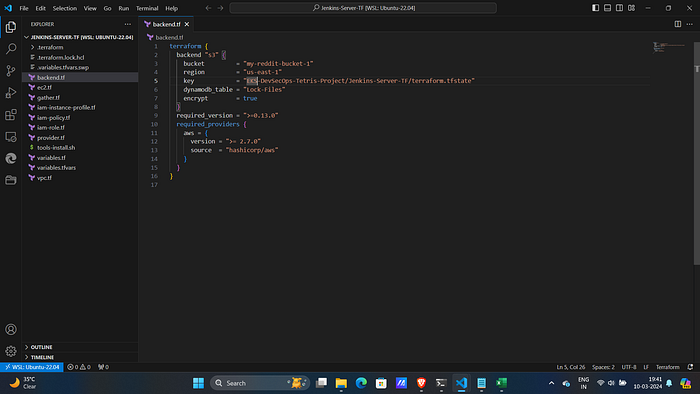Open the Source Control view

[x=11, y=71]
